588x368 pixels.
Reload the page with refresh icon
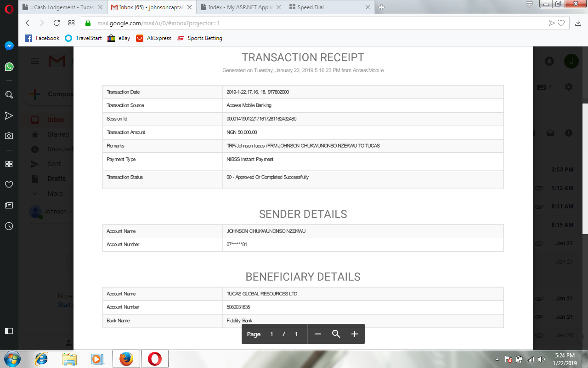(x=57, y=23)
